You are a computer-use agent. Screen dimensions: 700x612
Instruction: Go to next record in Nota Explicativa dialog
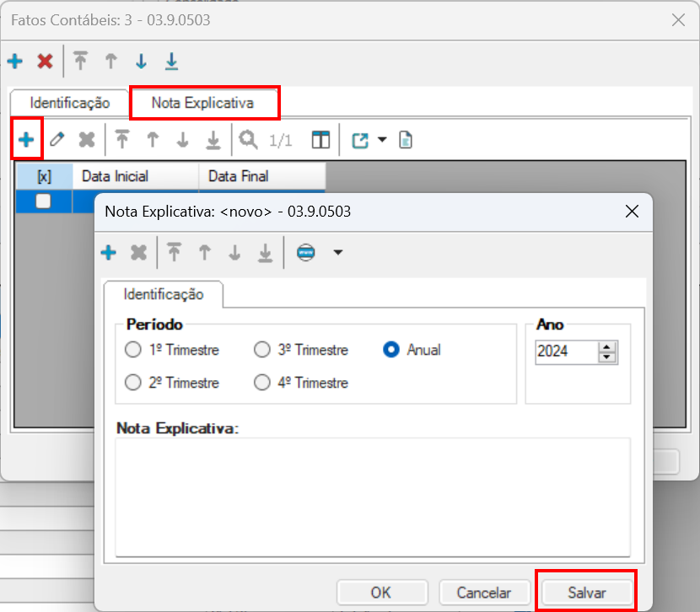coord(234,253)
